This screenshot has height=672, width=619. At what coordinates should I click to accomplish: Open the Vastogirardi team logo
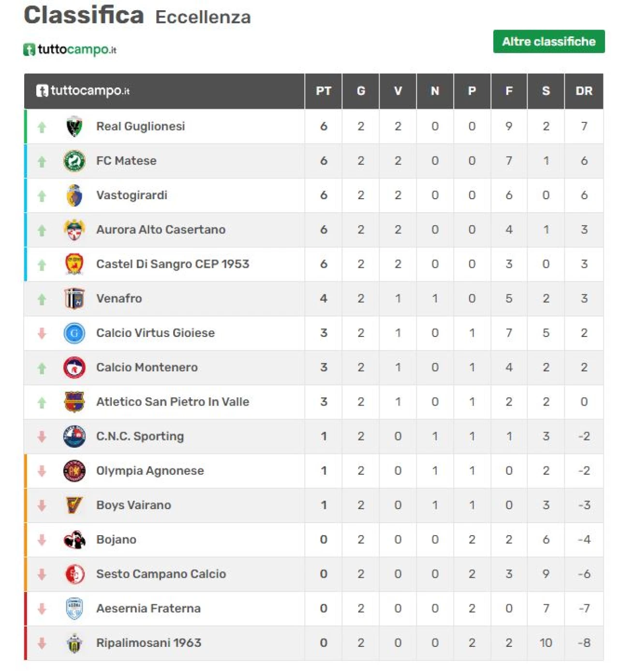pyautogui.click(x=74, y=195)
